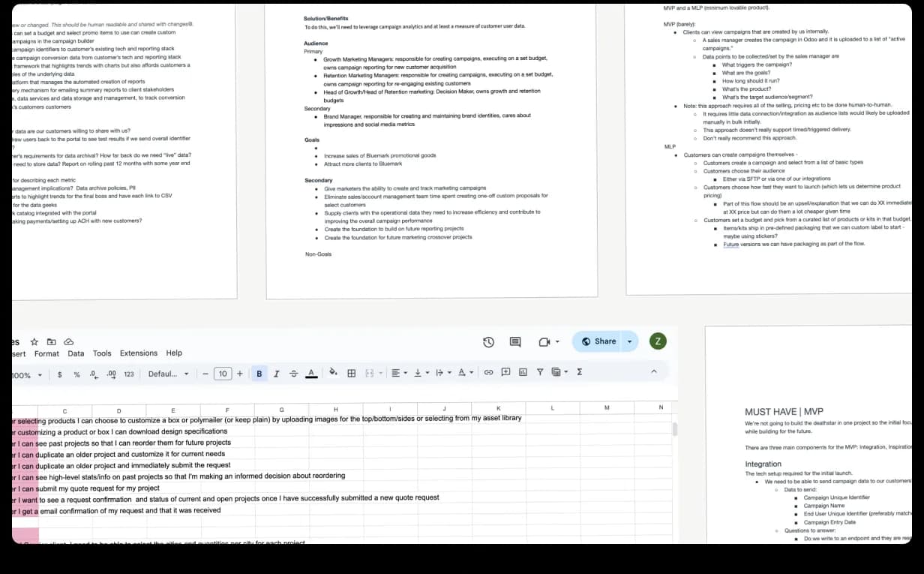Increase decimal places
Image resolution: width=924 pixels, height=574 pixels.
(111, 373)
